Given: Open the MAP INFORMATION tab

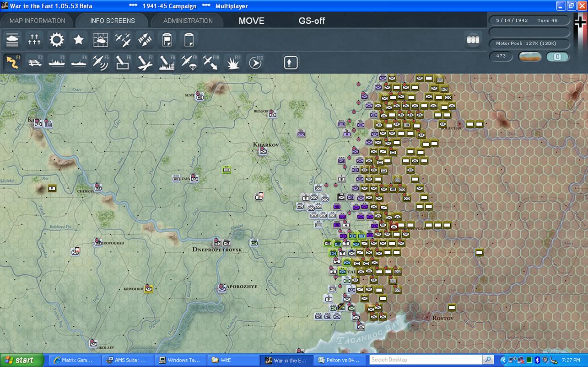Looking at the screenshot, I should [38, 21].
